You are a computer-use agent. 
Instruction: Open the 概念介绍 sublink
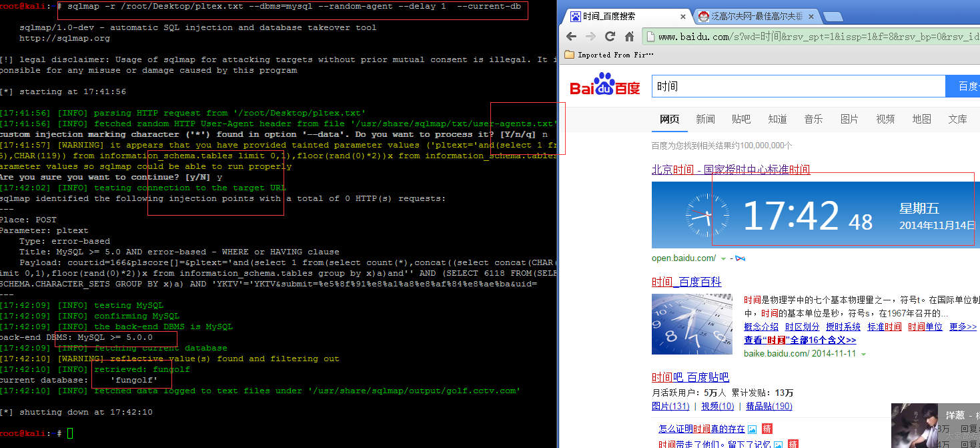click(761, 327)
